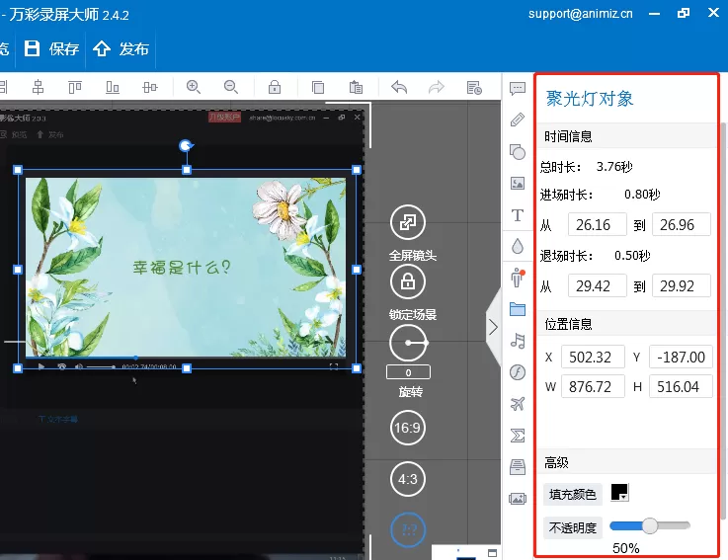
Task: Click the lock icon in the toolbar
Action: coord(275,87)
